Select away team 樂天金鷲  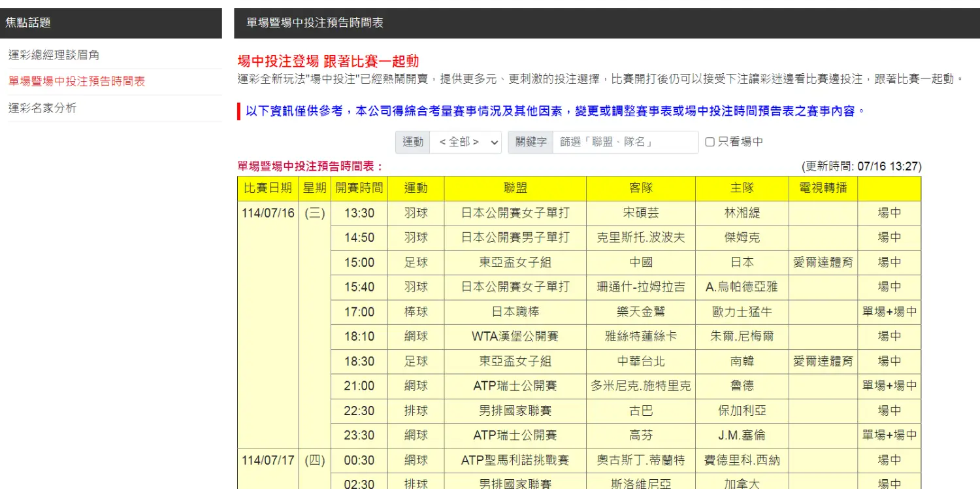641,312
